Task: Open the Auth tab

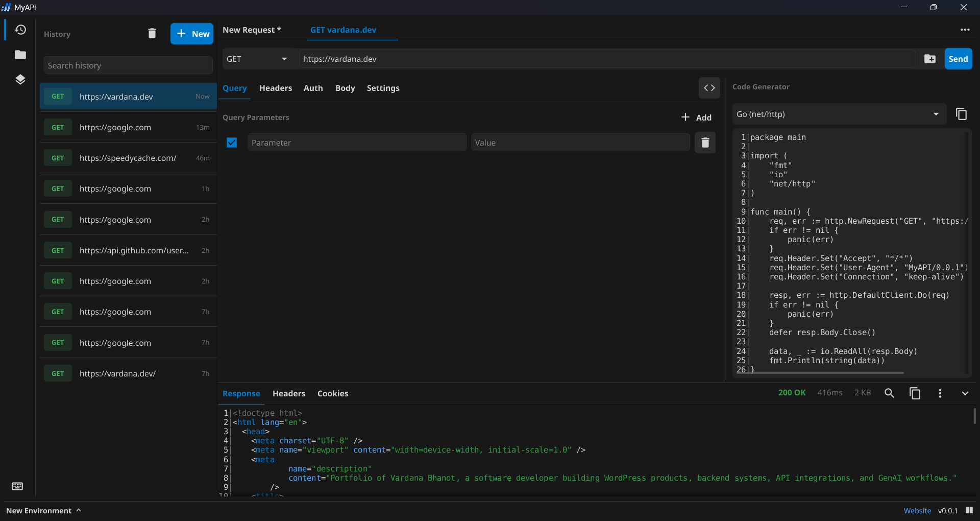Action: [313, 88]
